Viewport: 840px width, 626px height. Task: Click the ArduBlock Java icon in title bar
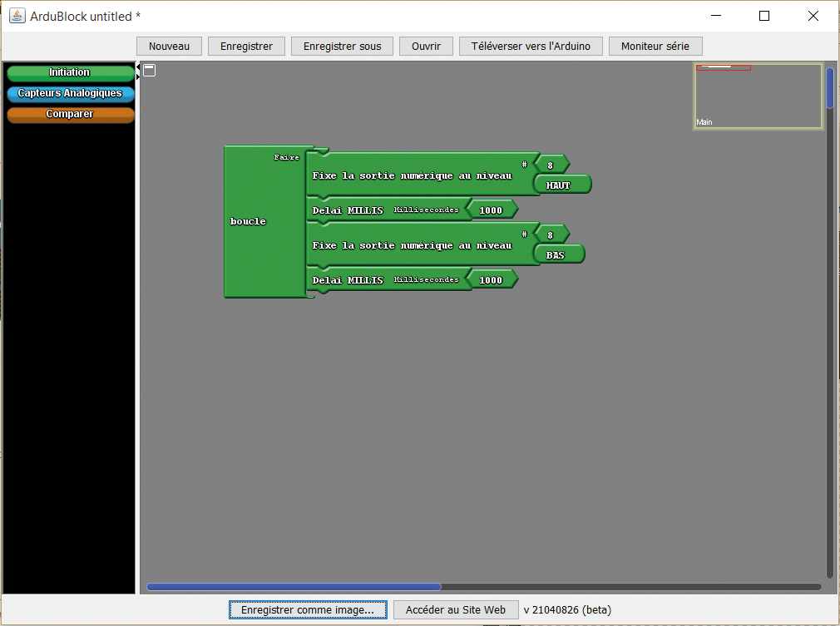click(17, 16)
